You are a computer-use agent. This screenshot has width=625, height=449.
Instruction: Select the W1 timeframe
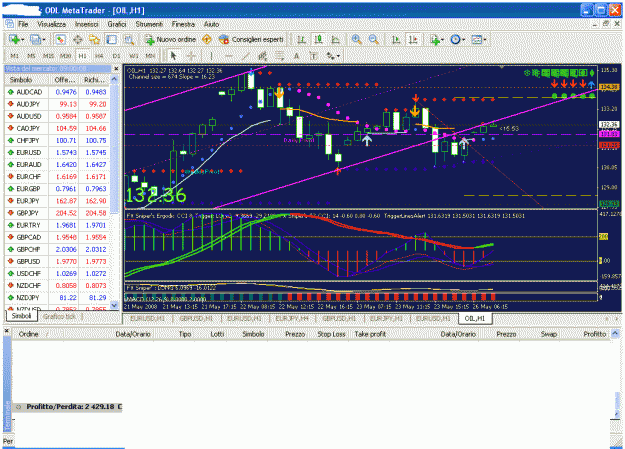(134, 56)
